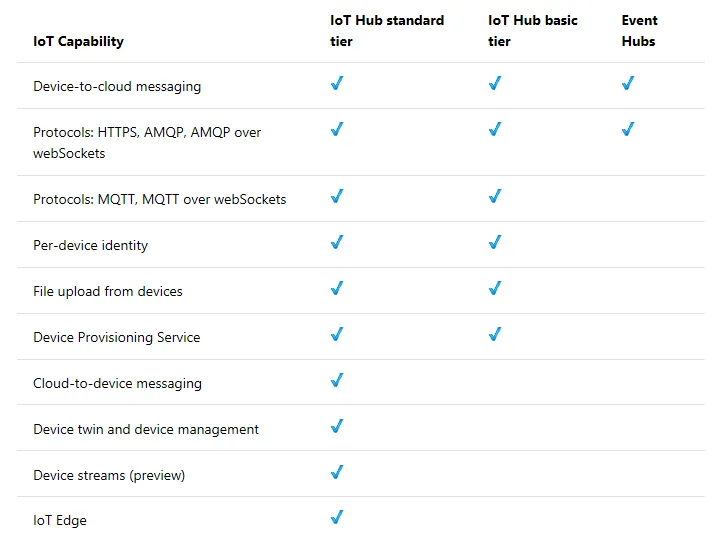The height and width of the screenshot is (556, 712).
Task: Click the Event Hubs checkmark for Device-to-cloud messaging
Action: click(x=628, y=84)
